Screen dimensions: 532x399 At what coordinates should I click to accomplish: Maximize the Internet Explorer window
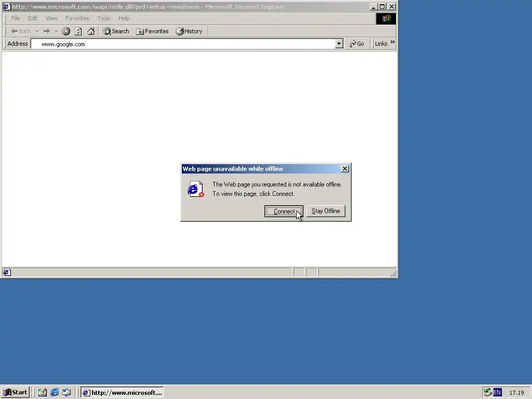tap(382, 6)
